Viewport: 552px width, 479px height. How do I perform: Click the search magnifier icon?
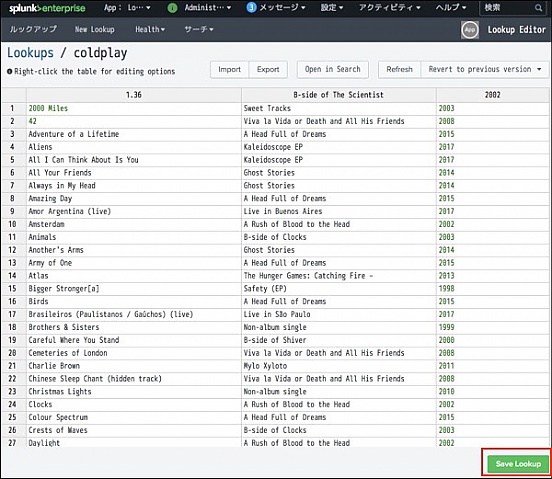tap(538, 8)
